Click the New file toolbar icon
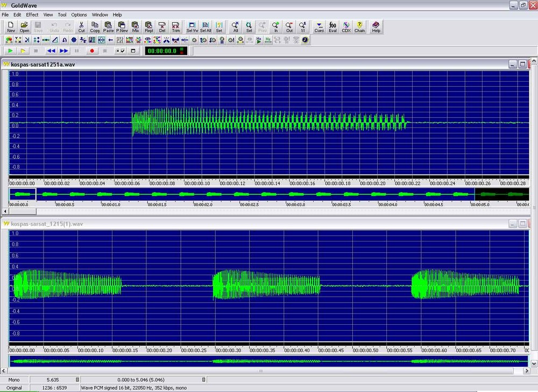 [11, 27]
